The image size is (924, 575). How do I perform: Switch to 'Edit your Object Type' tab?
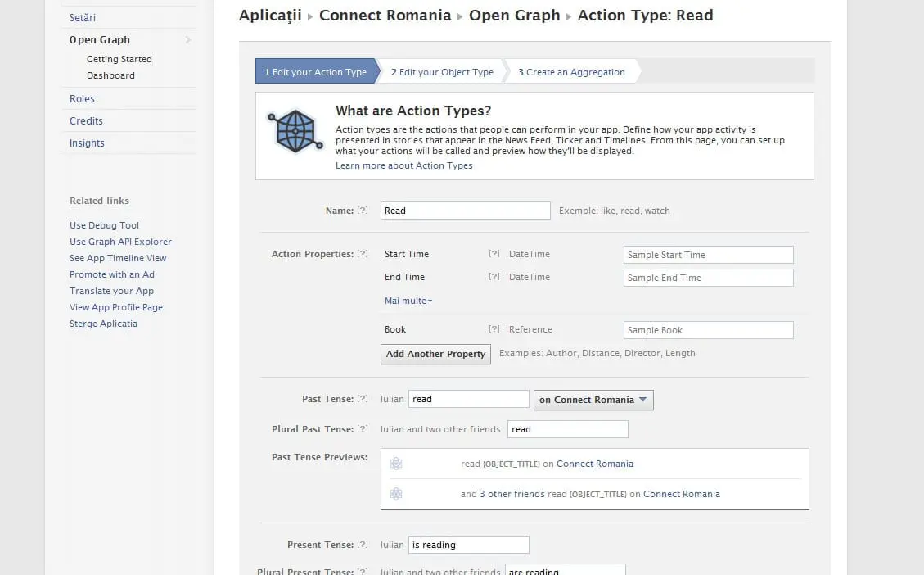pos(442,72)
